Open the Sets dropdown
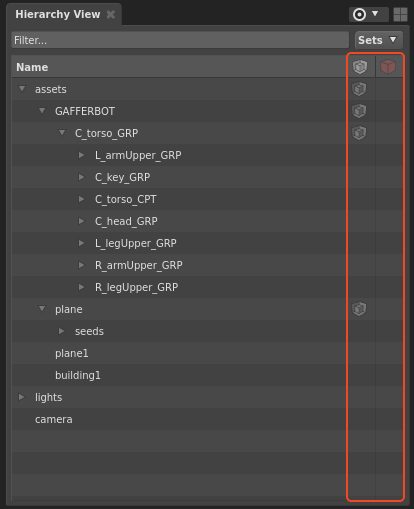This screenshot has width=414, height=509. [x=378, y=40]
